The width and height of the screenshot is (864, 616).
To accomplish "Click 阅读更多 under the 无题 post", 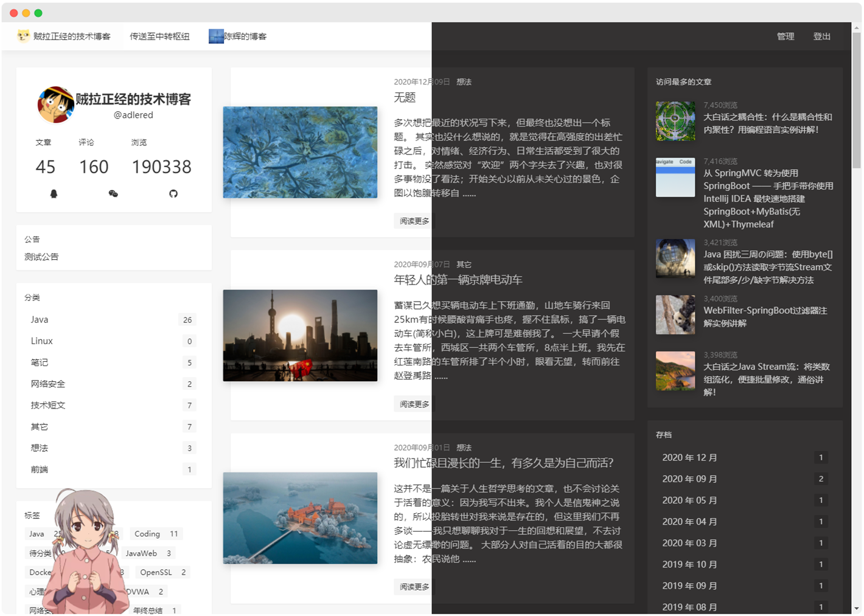I will click(414, 221).
